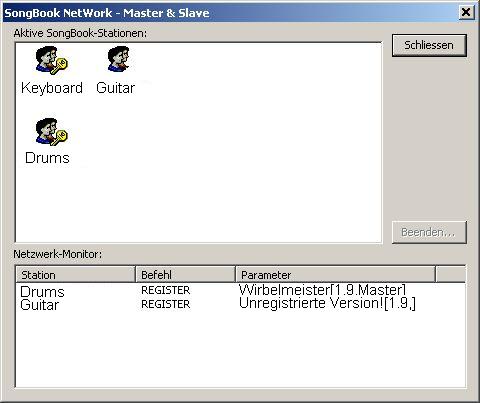The width and height of the screenshot is (480, 403).
Task: Click the Drums station label
Action: pos(47,158)
